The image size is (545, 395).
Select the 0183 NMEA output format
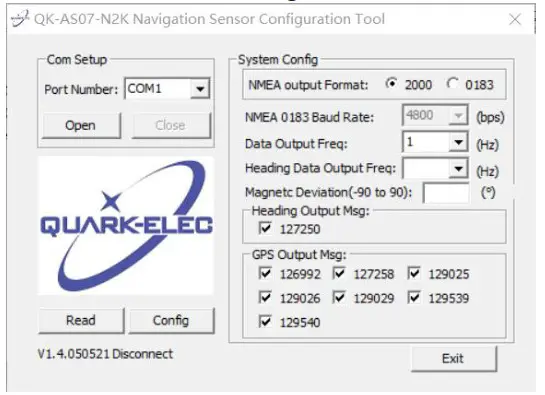(x=452, y=84)
